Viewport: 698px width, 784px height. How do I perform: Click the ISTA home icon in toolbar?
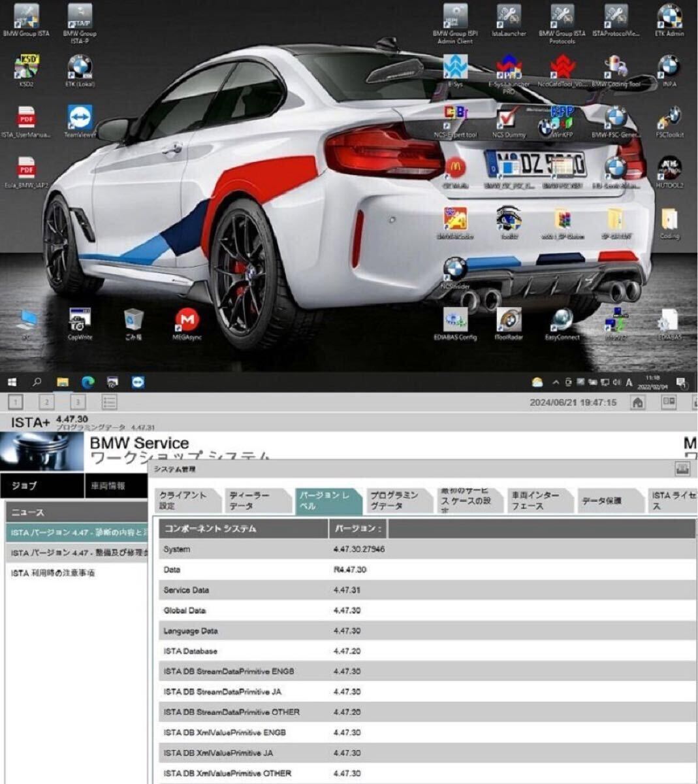coord(638,402)
